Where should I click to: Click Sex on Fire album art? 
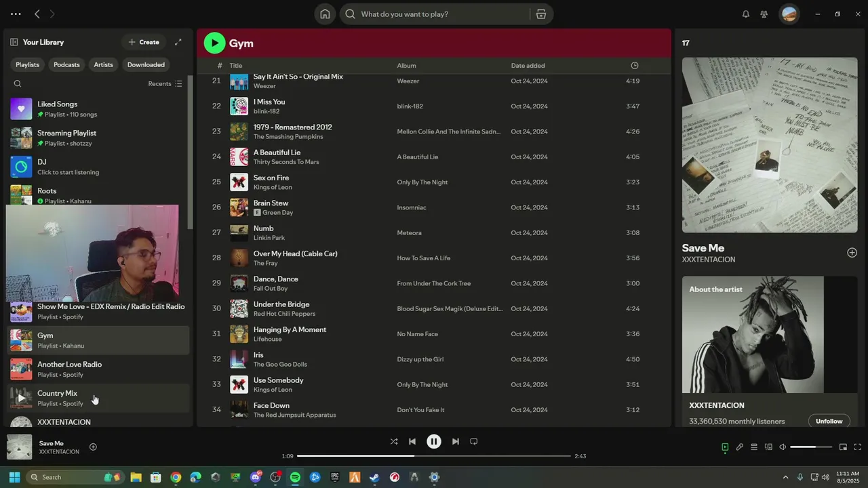click(239, 182)
